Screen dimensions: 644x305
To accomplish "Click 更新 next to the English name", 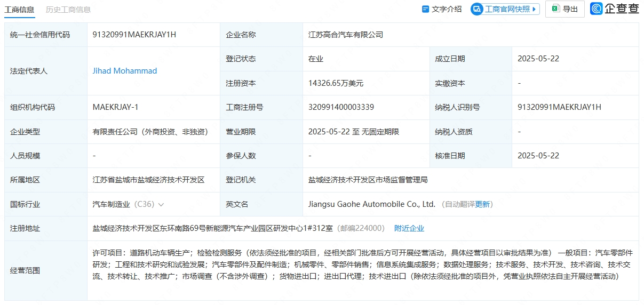I will click(482, 204).
